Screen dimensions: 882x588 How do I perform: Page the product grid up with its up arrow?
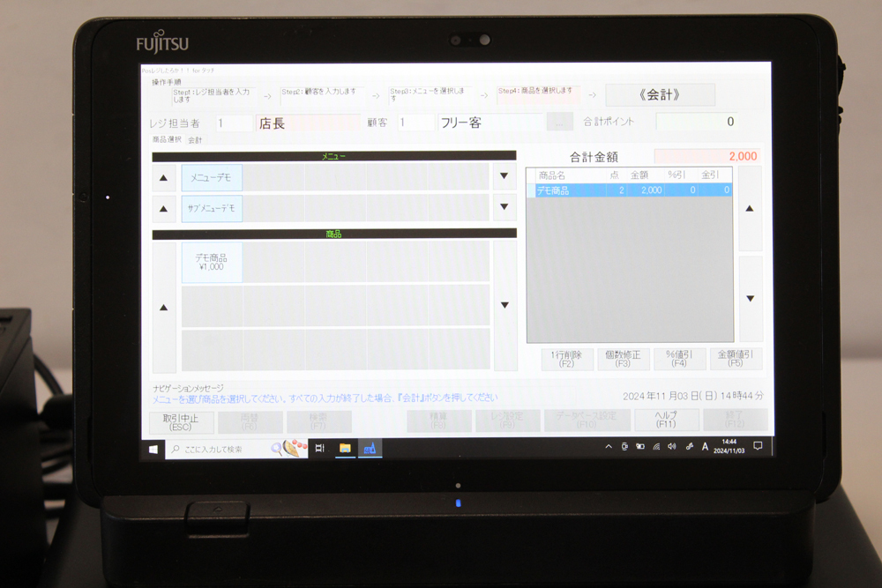pos(164,308)
